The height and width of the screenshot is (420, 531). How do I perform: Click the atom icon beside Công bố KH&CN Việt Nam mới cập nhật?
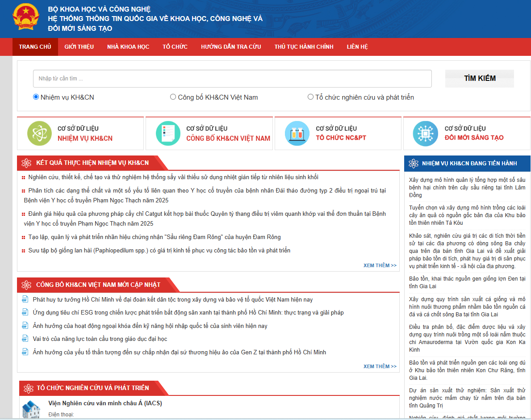coord(26,285)
